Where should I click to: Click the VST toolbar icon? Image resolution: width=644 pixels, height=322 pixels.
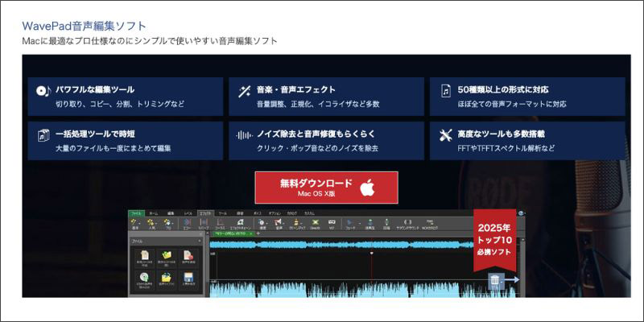point(332,224)
